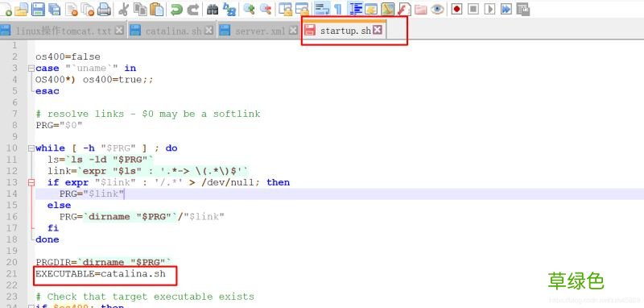Viewport: 644px width, 308px height.
Task: Click the PRG="$0" line
Action: coord(59,125)
